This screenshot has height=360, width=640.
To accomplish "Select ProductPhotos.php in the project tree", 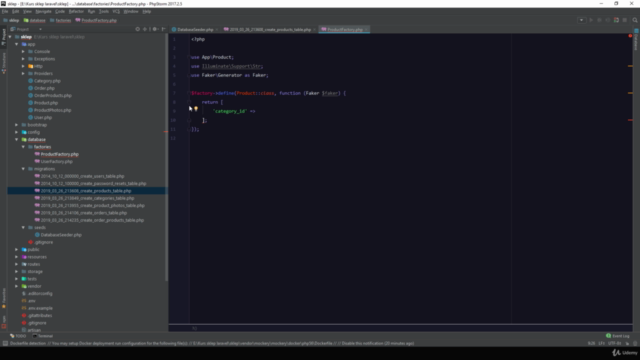I will (x=49, y=110).
